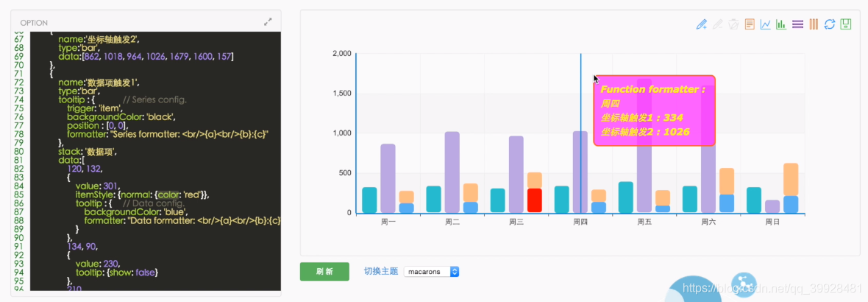This screenshot has height=302, width=868.
Task: Click code line name:'数据项触发1'
Action: [99, 82]
